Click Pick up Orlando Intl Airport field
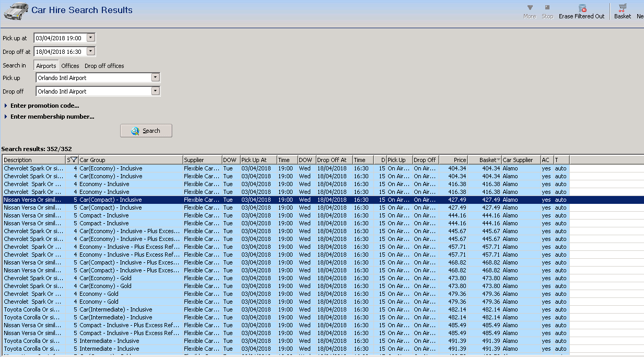Image resolution: width=644 pixels, height=357 pixels. point(93,77)
